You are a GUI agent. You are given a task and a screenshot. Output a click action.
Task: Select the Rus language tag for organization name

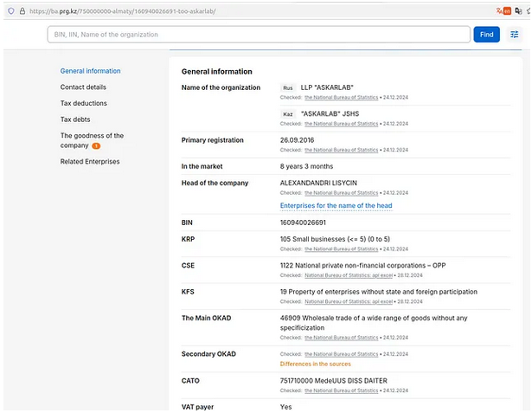288,88
